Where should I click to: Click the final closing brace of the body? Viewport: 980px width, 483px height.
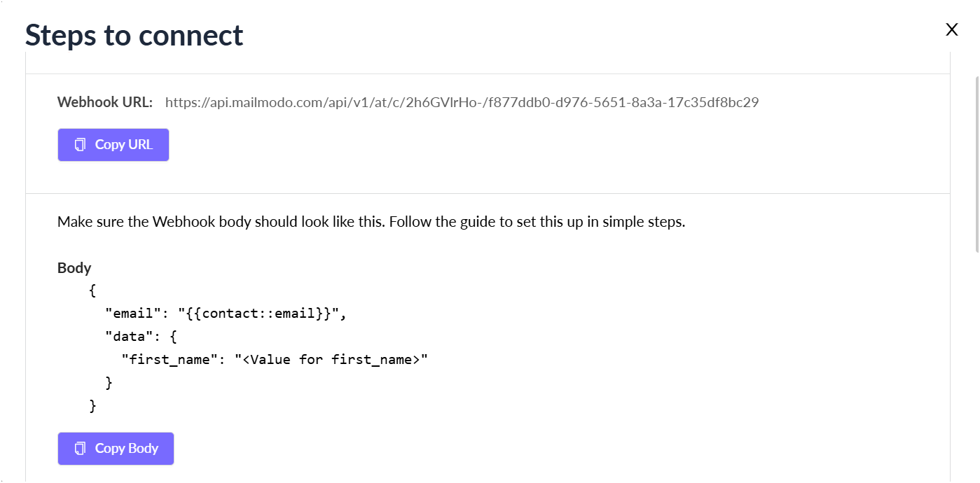click(x=92, y=405)
